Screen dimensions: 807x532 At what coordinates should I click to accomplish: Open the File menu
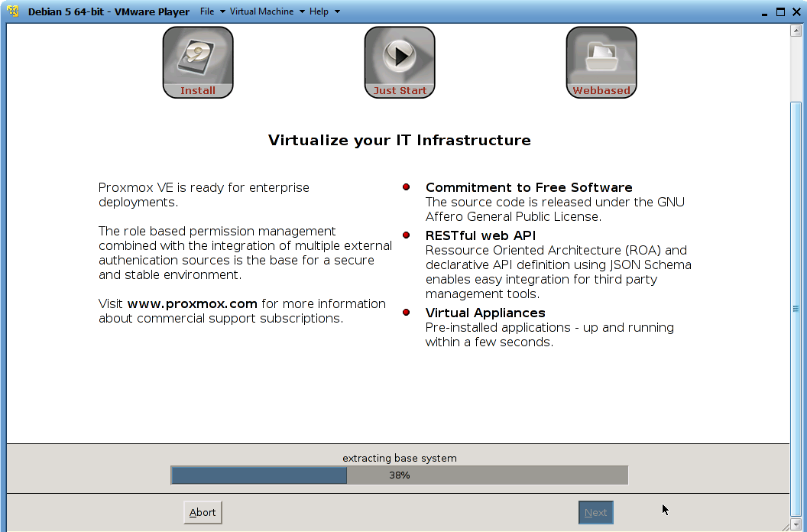[207, 11]
